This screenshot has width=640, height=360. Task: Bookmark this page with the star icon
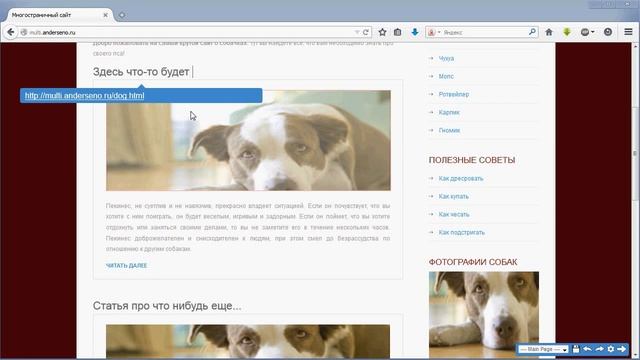[382, 32]
